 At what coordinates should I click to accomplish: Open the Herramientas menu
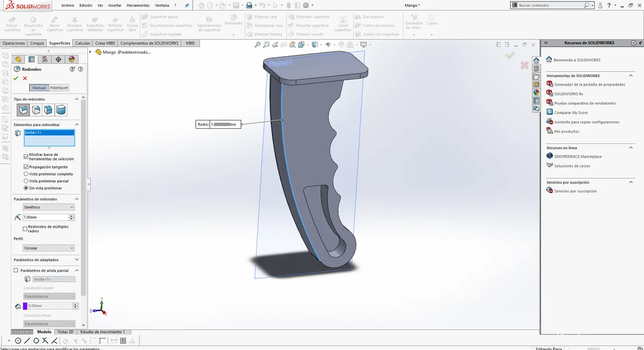point(138,5)
